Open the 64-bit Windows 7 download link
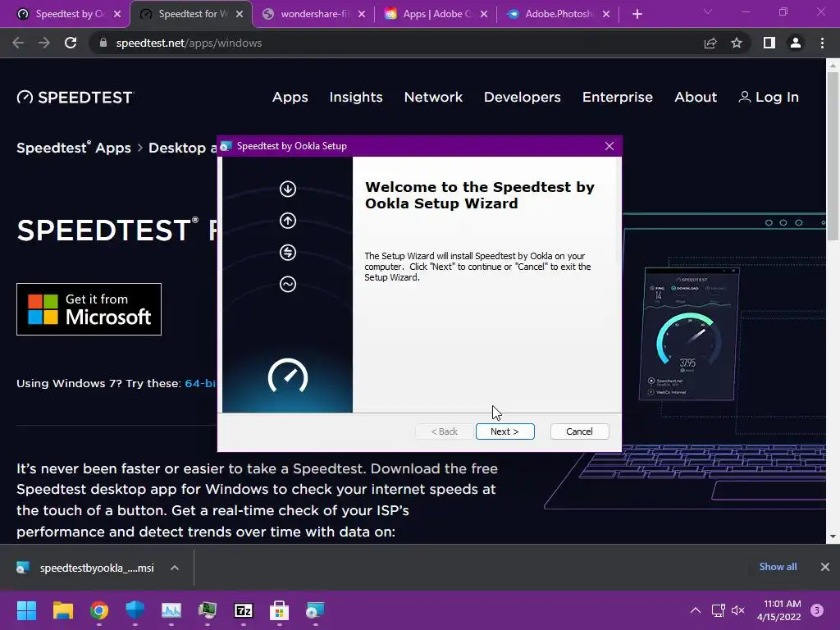This screenshot has width=840, height=630. [200, 383]
